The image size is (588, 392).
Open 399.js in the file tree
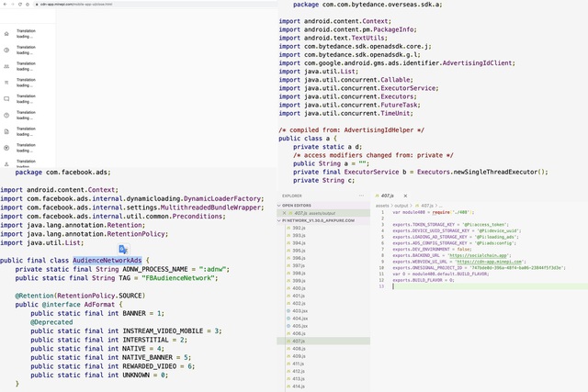pyautogui.click(x=299, y=281)
